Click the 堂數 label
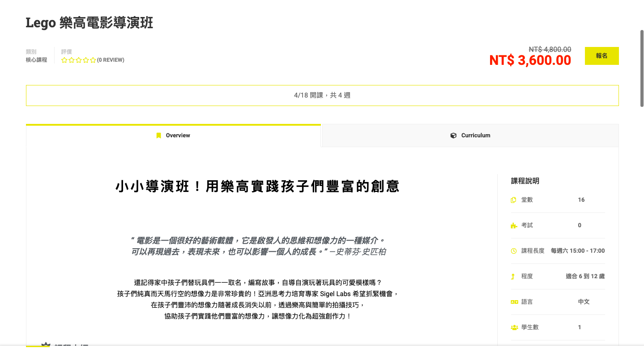The width and height of the screenshot is (644, 348). pos(527,200)
